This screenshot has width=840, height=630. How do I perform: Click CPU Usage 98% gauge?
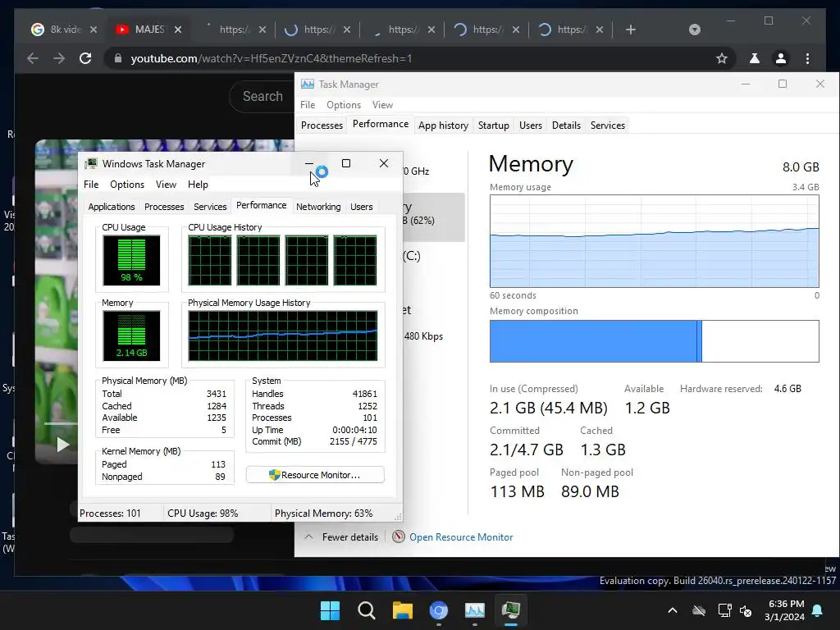[x=131, y=260]
